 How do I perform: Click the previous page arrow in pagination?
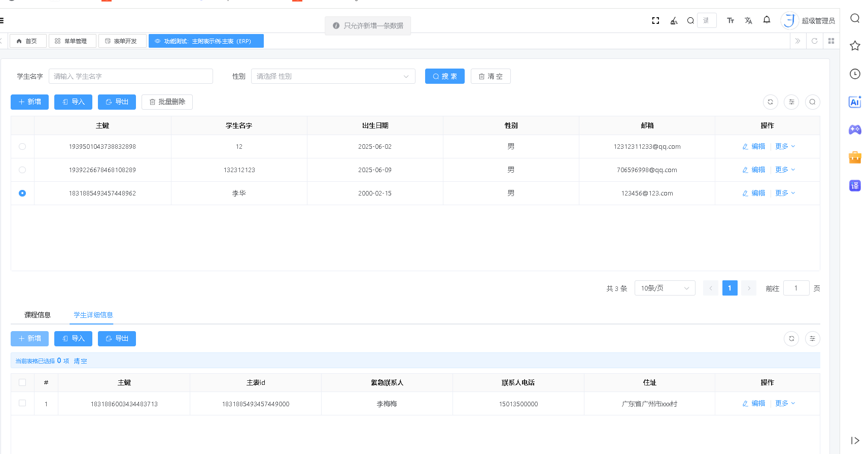coord(711,288)
